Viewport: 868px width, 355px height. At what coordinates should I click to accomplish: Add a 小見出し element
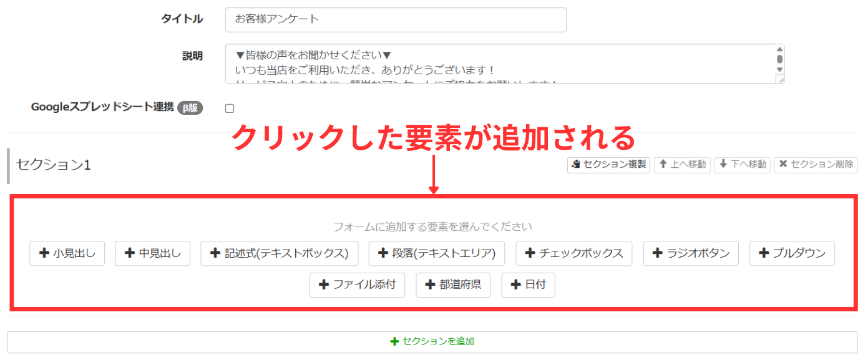point(67,253)
